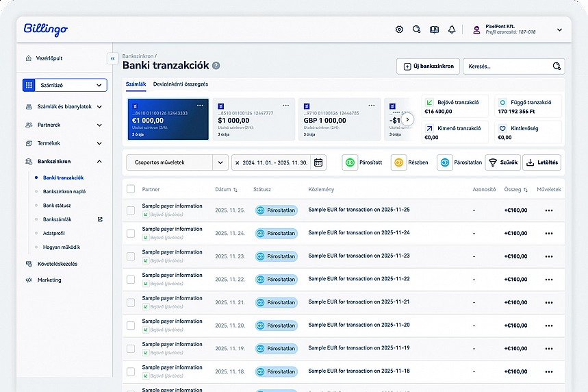Sort by Összeg column arrows
The width and height of the screenshot is (588, 392).
[x=526, y=190]
